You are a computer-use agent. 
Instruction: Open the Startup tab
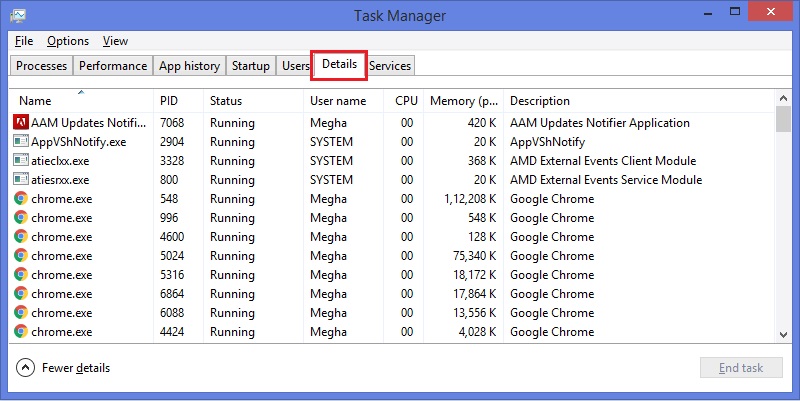coord(251,66)
